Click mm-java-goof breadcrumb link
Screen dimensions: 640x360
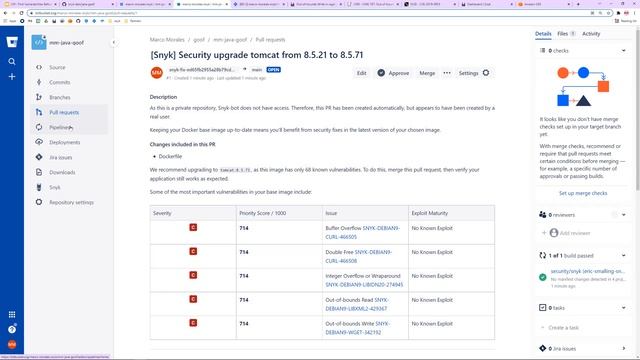point(230,40)
